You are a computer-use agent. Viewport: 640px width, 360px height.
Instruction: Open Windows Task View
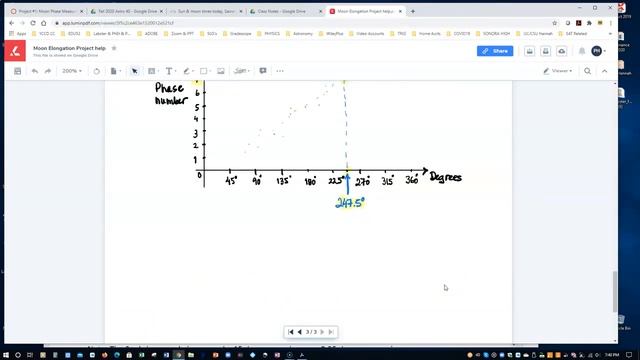click(x=30, y=355)
